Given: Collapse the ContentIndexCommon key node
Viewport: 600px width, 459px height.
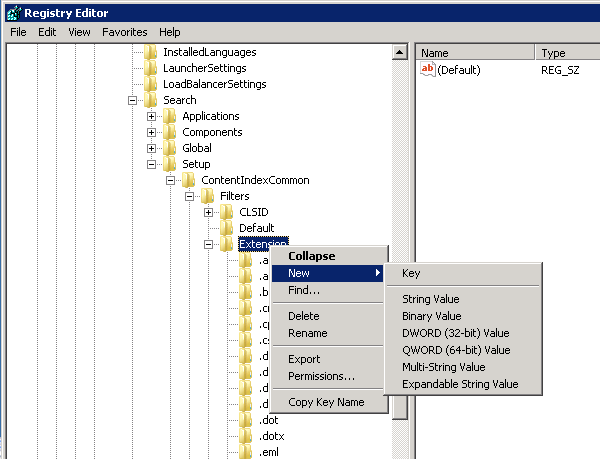Looking at the screenshot, I should click(x=171, y=181).
